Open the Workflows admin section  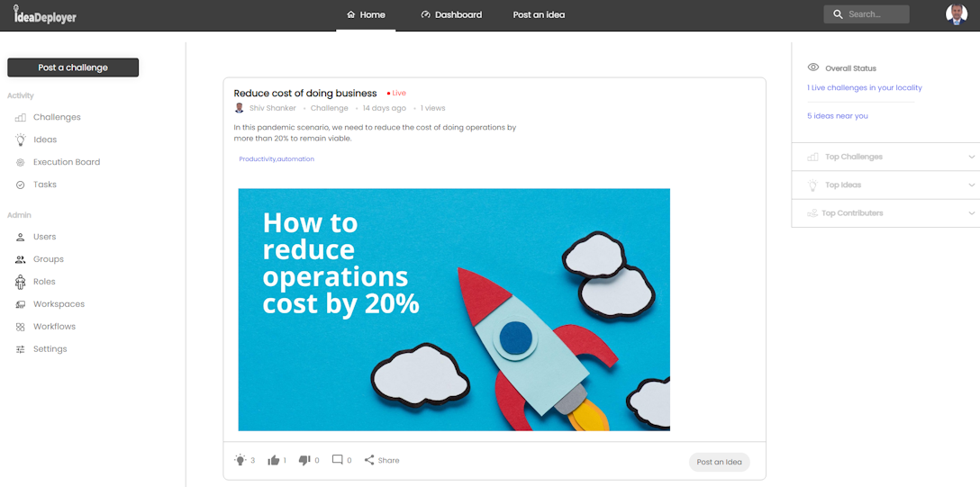pos(54,327)
